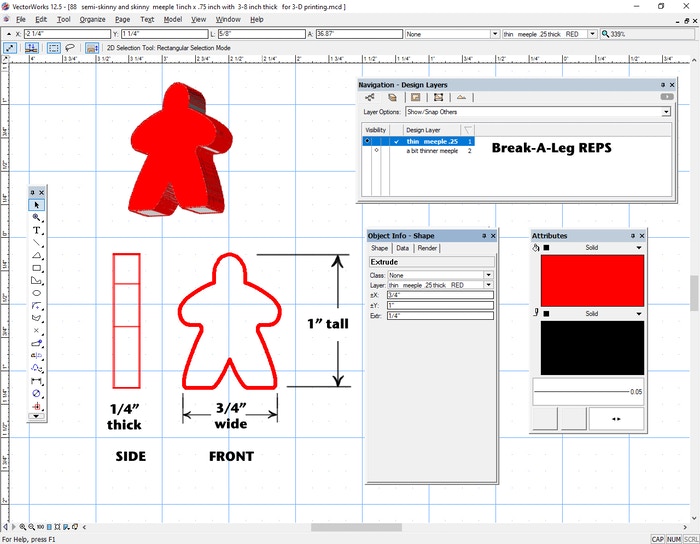Switch to Shape tab in Object Info

coord(379,248)
